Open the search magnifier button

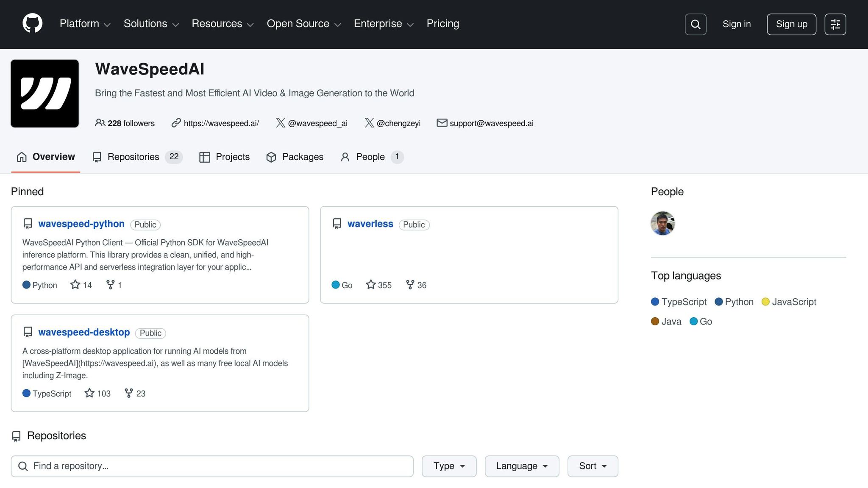696,24
